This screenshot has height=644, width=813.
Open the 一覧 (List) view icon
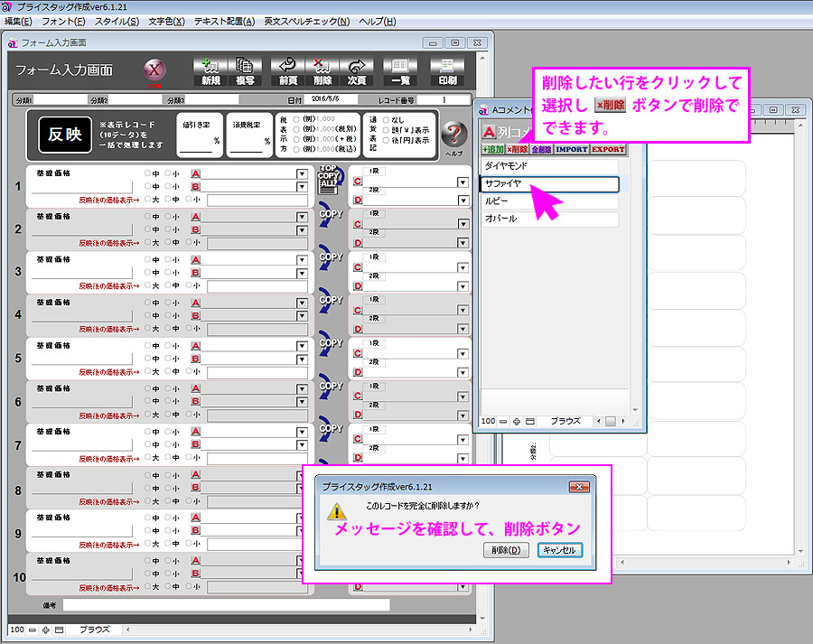pos(398,72)
